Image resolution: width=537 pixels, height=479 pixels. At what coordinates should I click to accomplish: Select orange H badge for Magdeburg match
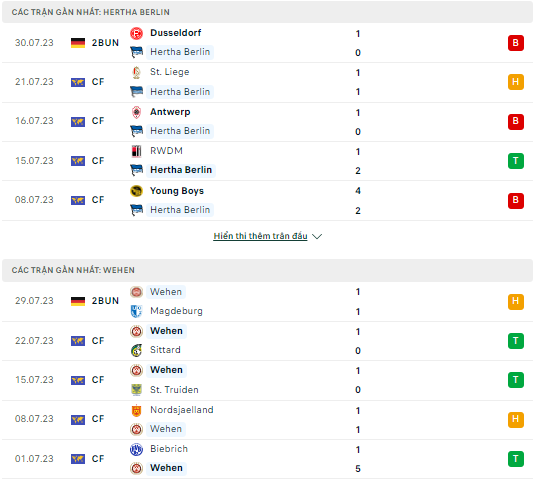(516, 301)
